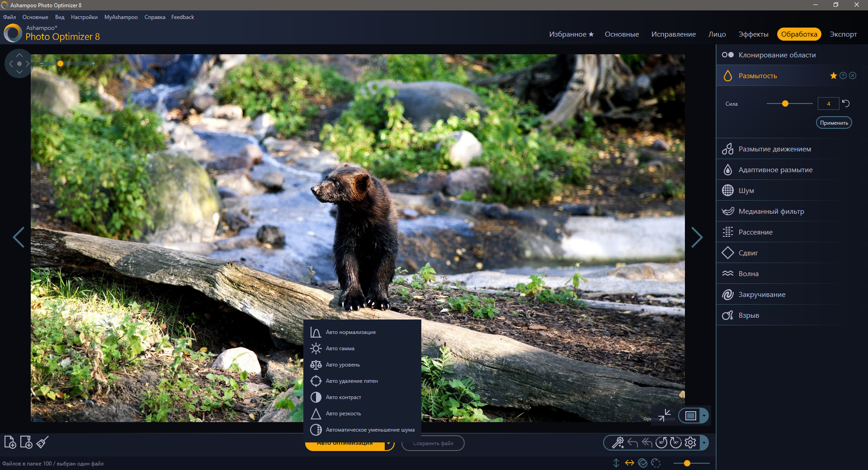Rotate image 90° counter-clockwise
The image size is (868, 470).
click(x=661, y=442)
